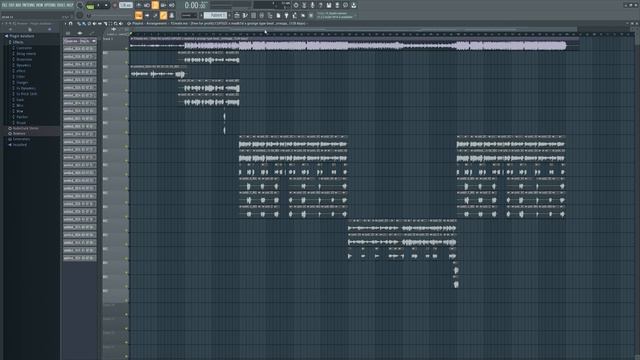640x360 pixels.
Task: Select the Playlist Zoom tool
Action: (116, 24)
